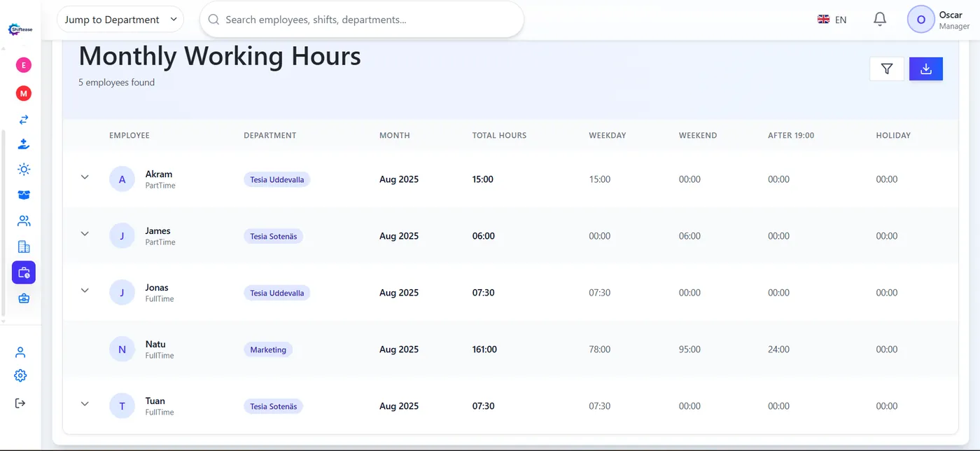
Task: Click James's avatar letter J
Action: click(x=122, y=236)
